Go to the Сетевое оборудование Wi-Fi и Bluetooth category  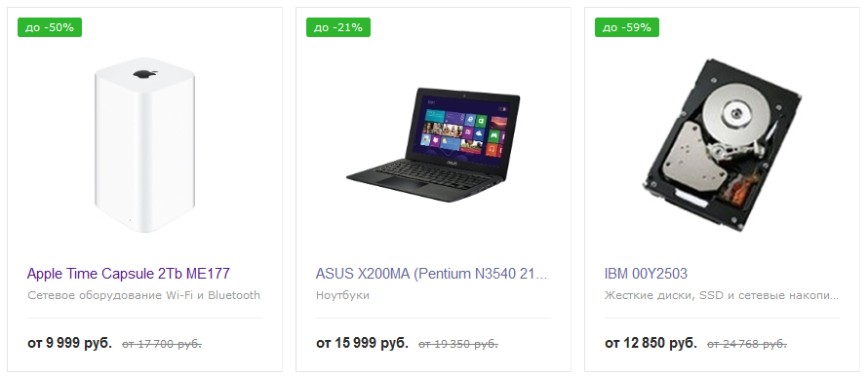click(x=144, y=295)
